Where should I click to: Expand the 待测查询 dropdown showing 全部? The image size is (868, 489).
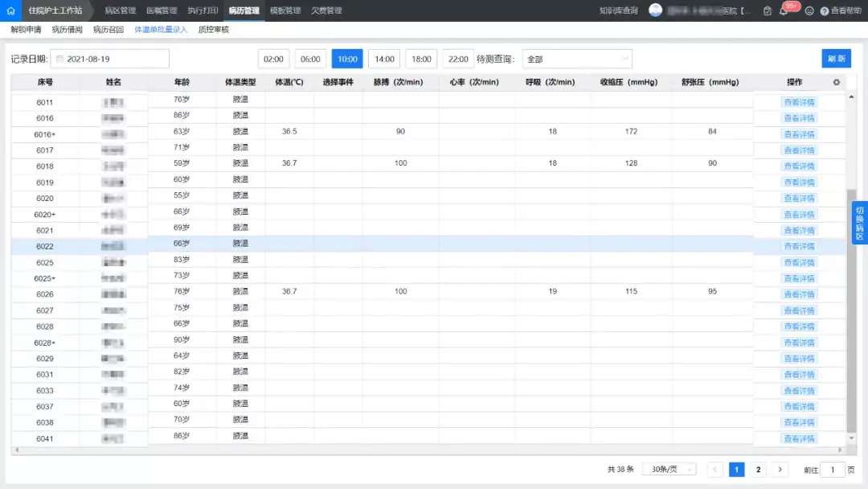(x=576, y=60)
